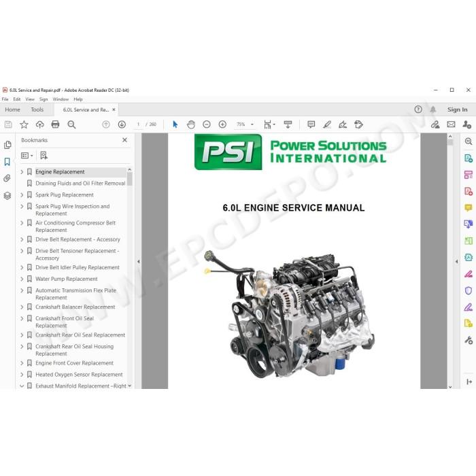This screenshot has width=476, height=476.
Task: Expand Engine Front Cover Replacement bookmark
Action: [x=22, y=363]
